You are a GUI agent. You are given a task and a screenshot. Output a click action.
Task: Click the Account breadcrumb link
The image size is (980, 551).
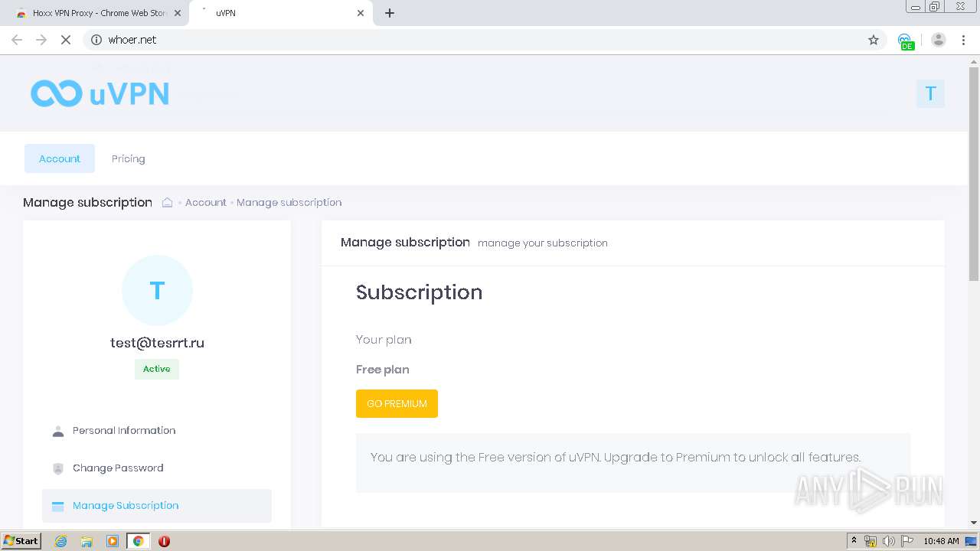pos(205,202)
